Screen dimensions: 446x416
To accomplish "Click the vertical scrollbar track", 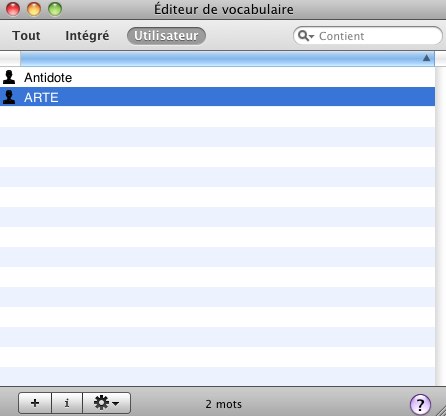I will [x=440, y=226].
